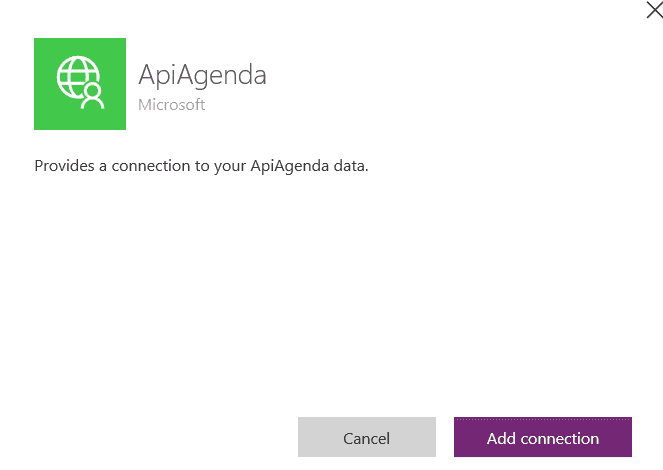
Task: Click the word ApiAgenda in the description
Action: pyautogui.click(x=289, y=166)
